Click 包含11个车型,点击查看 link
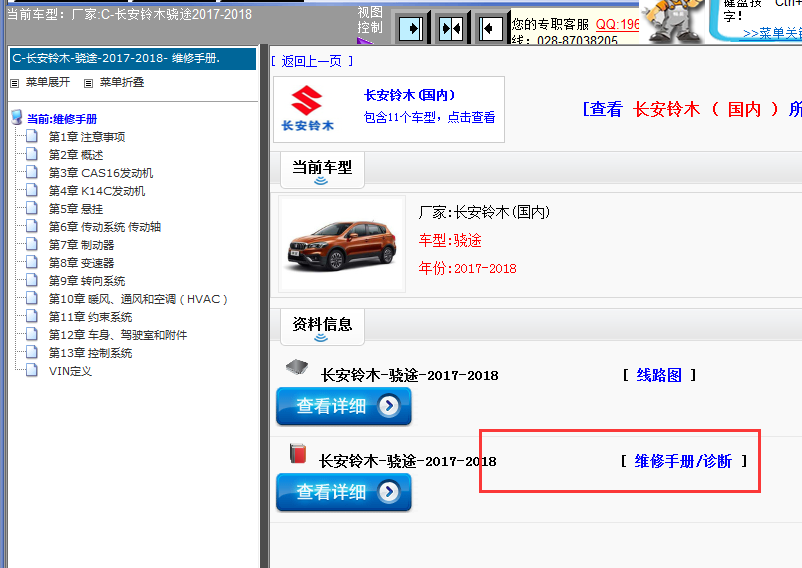This screenshot has height=568, width=802. (x=429, y=118)
